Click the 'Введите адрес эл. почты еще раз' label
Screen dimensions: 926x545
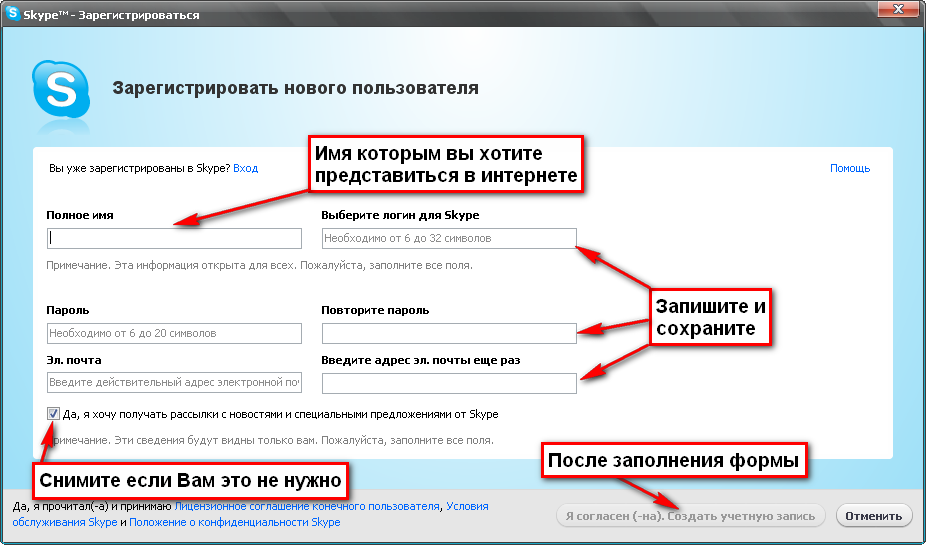click(x=420, y=360)
